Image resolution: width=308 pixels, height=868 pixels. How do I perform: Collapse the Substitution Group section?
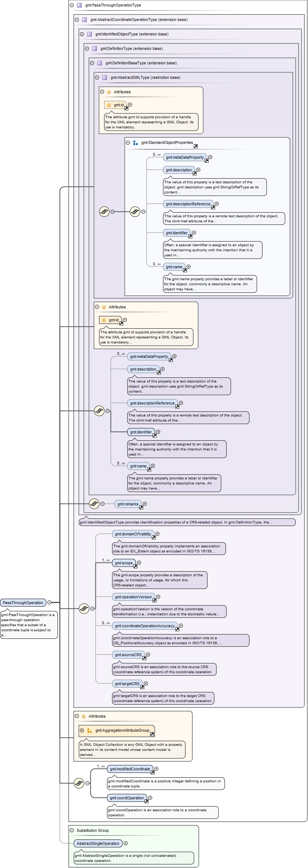(72, 830)
